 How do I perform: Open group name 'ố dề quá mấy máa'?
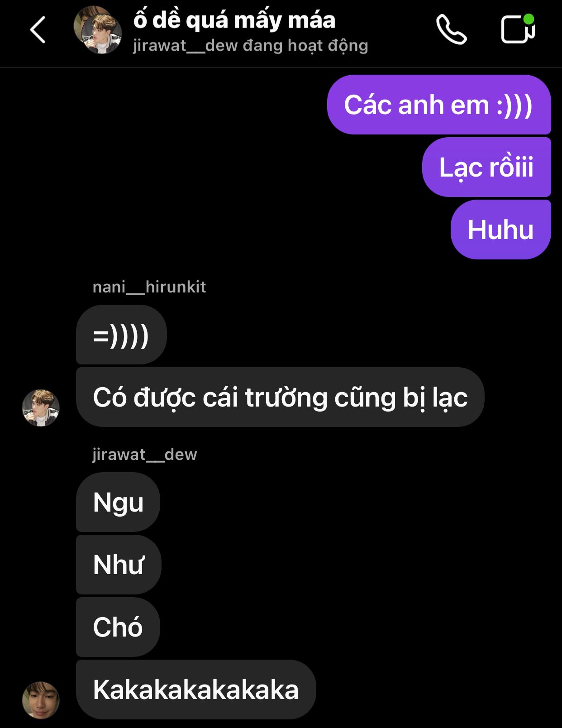coord(234,20)
